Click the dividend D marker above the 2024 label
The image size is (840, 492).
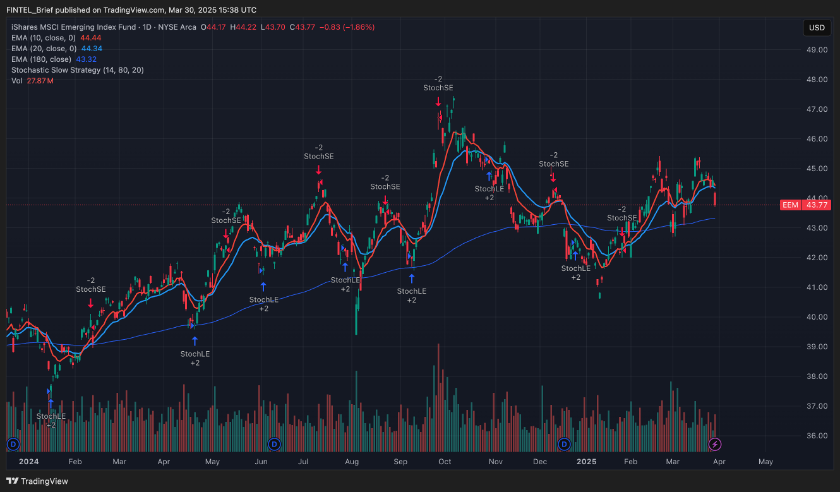pyautogui.click(x=13, y=444)
